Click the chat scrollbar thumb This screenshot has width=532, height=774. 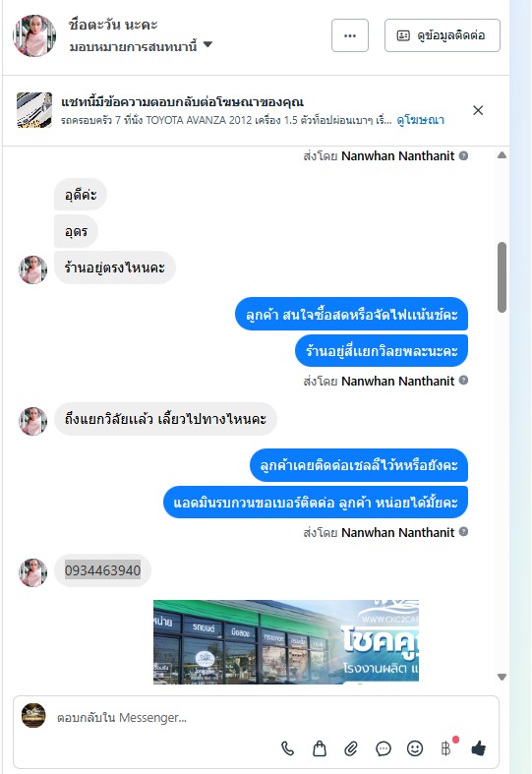(502, 277)
